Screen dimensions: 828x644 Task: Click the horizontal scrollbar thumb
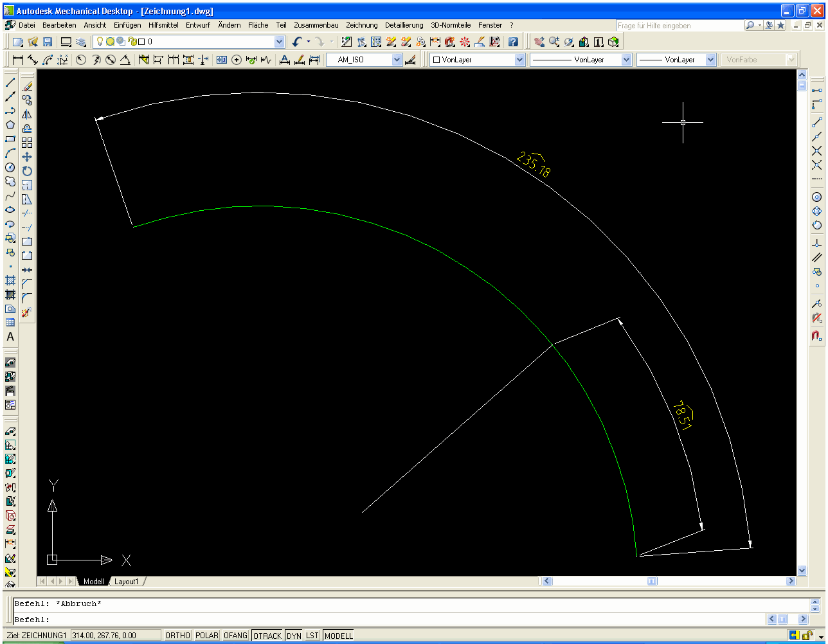click(652, 581)
